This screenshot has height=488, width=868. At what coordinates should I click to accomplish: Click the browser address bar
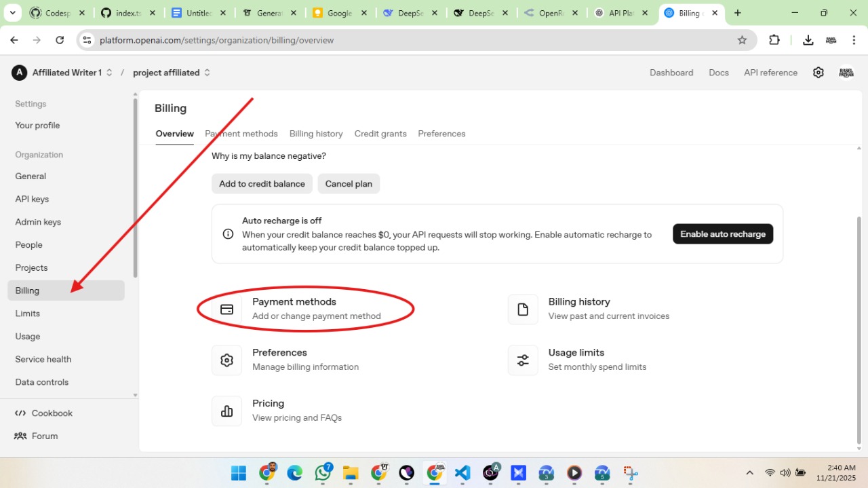coord(407,40)
